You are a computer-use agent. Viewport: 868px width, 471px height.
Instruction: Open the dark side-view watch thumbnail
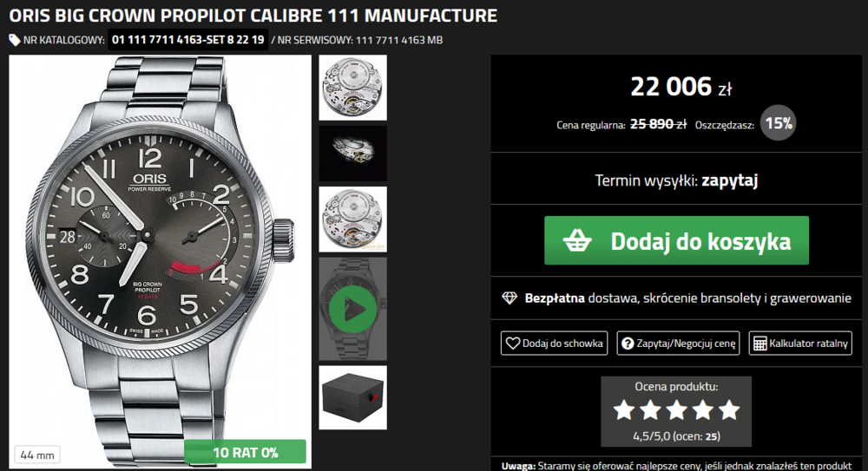point(352,154)
